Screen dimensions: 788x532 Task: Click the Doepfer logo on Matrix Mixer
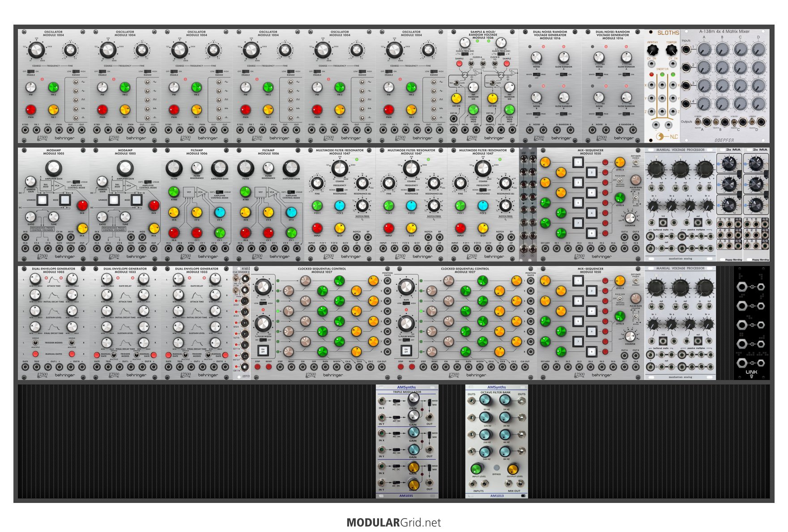click(x=724, y=140)
